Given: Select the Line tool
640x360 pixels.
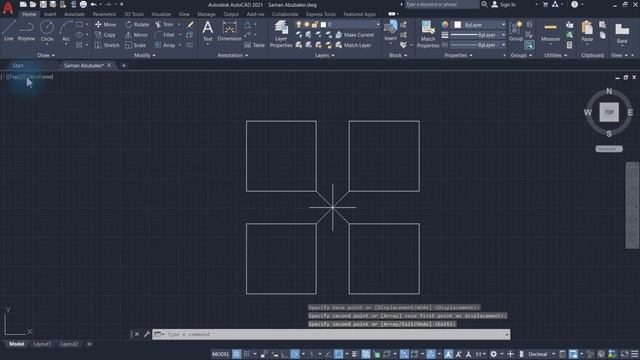Looking at the screenshot, I should point(9,31).
